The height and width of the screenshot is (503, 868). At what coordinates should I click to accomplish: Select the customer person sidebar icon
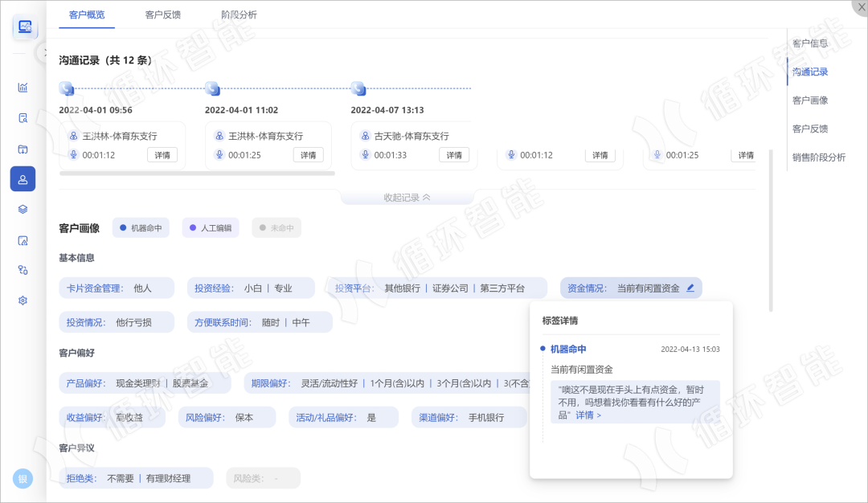pos(23,179)
